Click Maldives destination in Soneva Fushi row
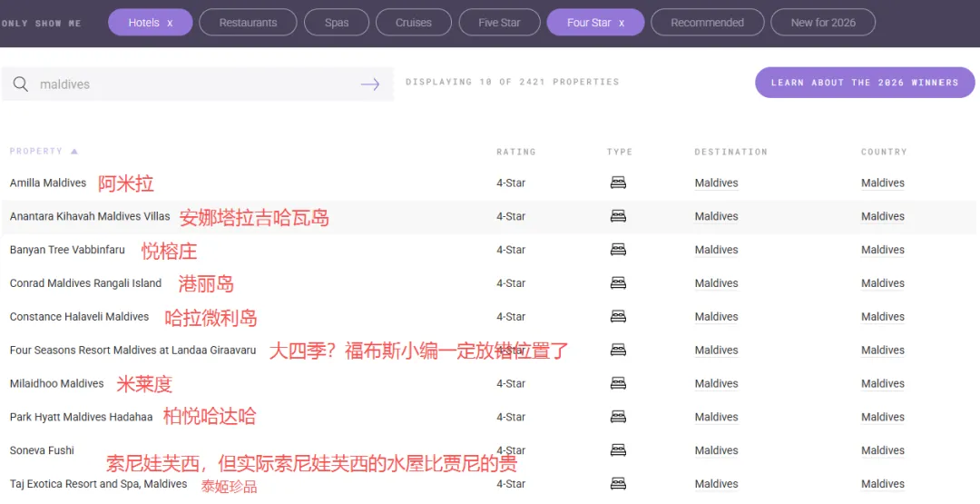The width and height of the screenshot is (980, 504). tap(716, 450)
